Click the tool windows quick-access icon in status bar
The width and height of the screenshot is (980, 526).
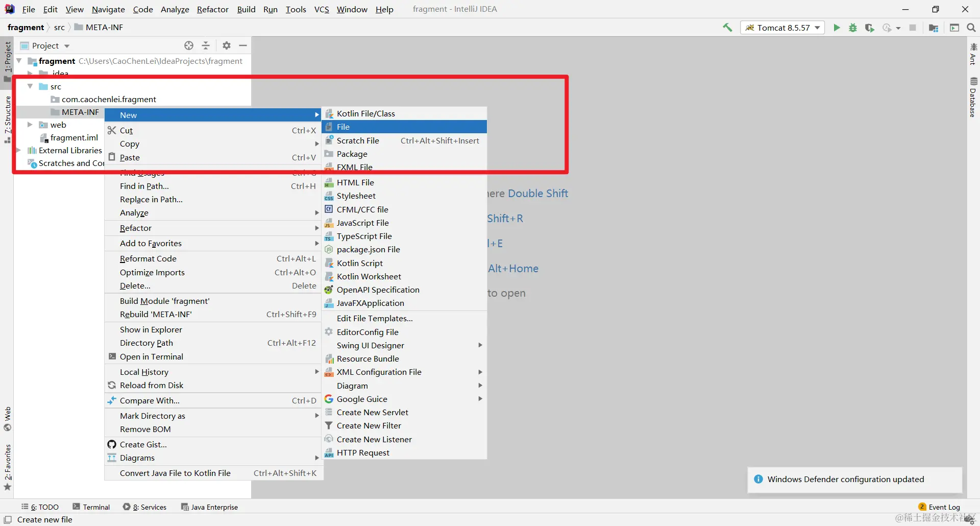8,519
